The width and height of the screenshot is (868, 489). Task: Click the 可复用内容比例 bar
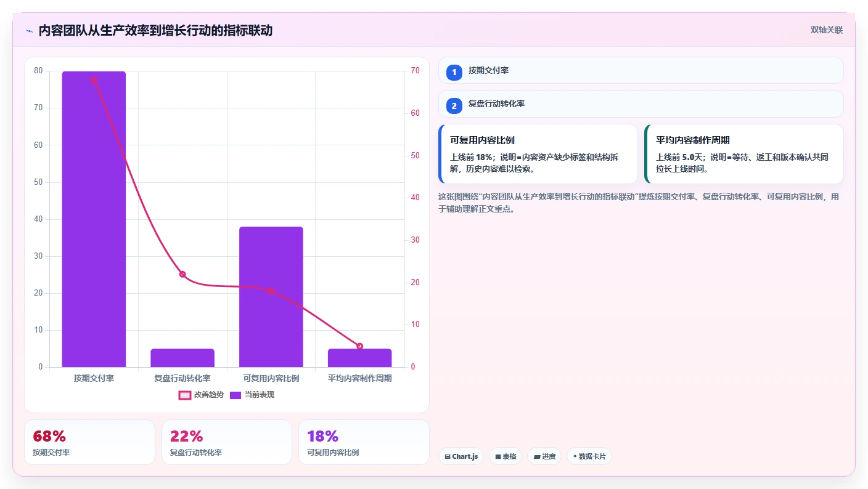(x=271, y=297)
